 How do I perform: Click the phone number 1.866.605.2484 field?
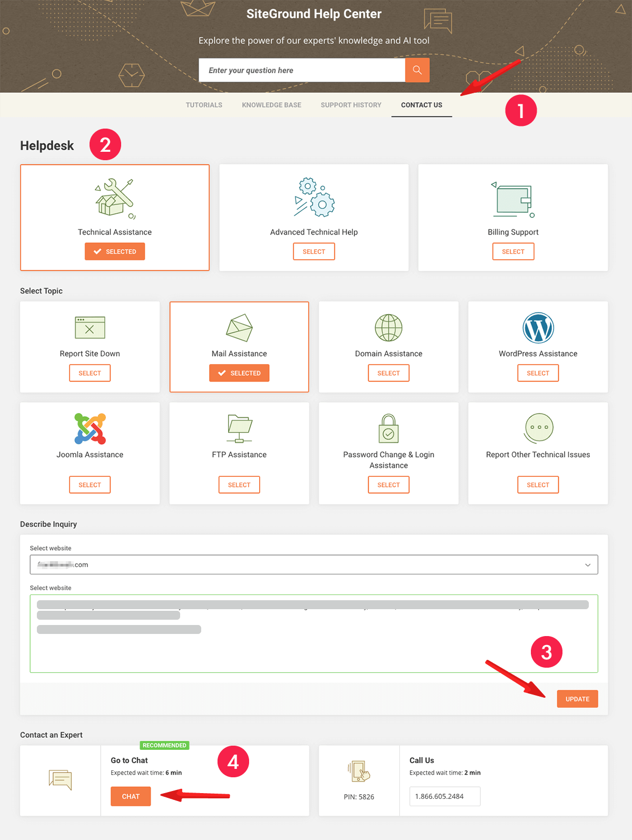[445, 796]
